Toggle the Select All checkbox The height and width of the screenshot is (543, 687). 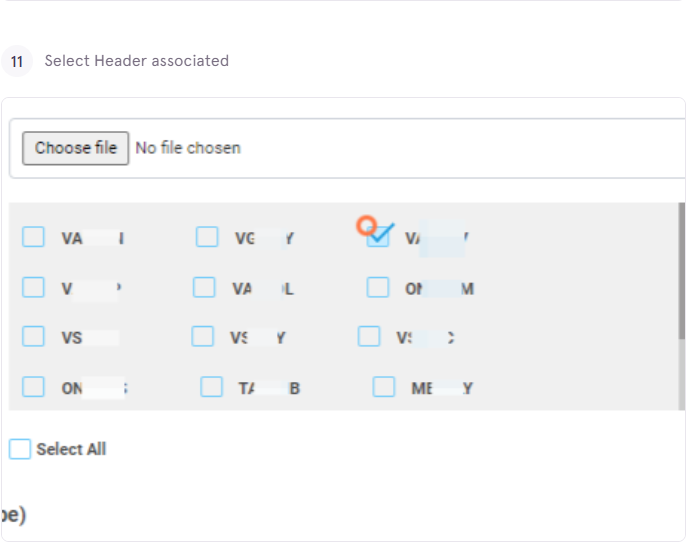[20, 449]
